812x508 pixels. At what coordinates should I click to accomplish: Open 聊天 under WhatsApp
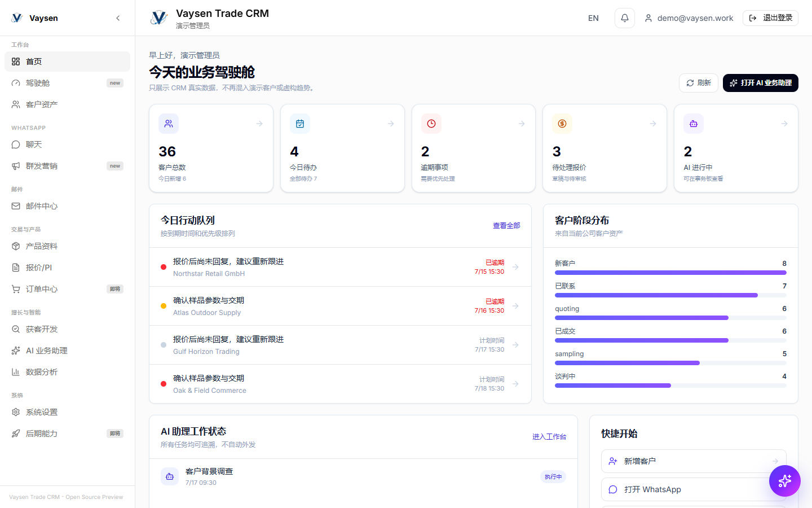point(67,144)
